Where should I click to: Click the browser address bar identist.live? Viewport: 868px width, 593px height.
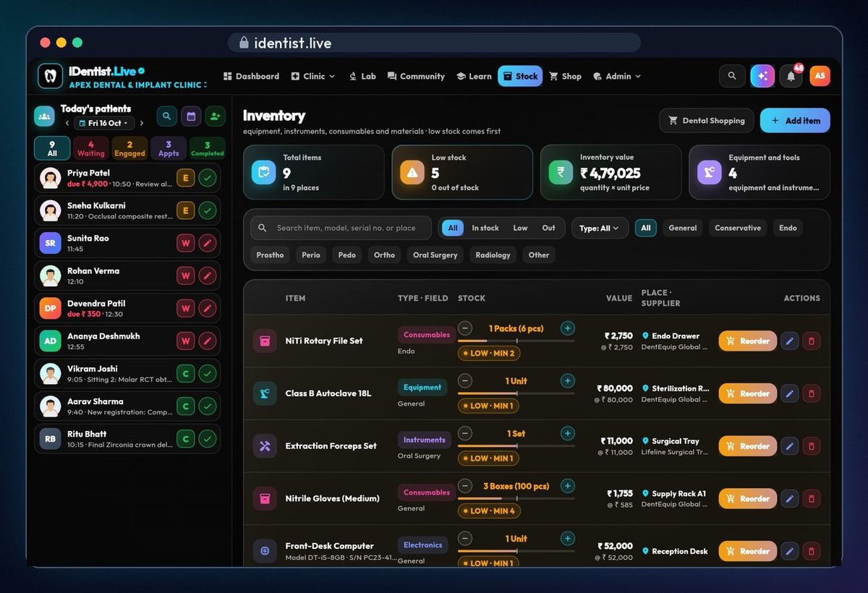click(x=434, y=43)
